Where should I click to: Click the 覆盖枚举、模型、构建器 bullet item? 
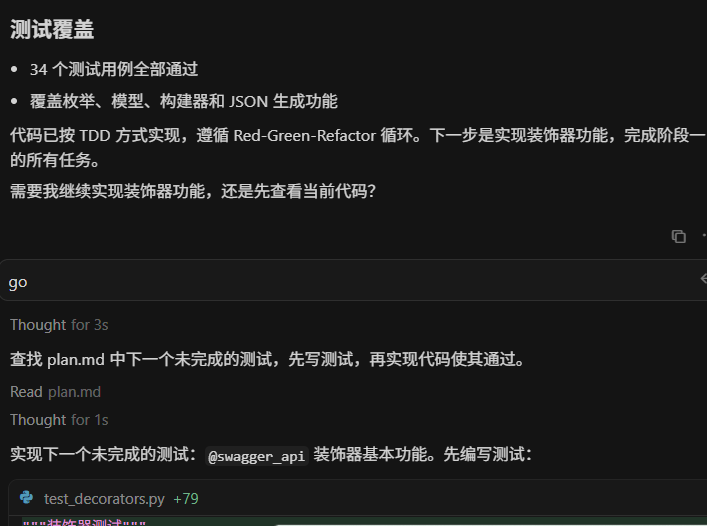184,101
